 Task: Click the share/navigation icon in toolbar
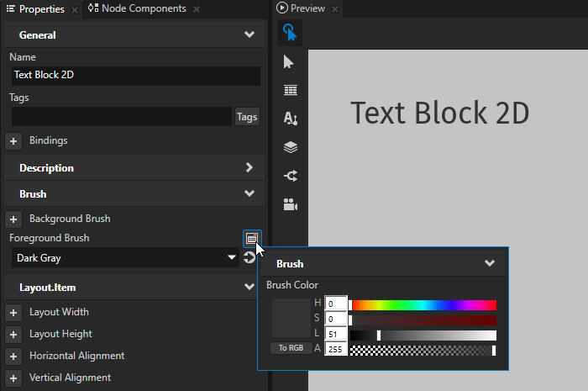coord(290,176)
